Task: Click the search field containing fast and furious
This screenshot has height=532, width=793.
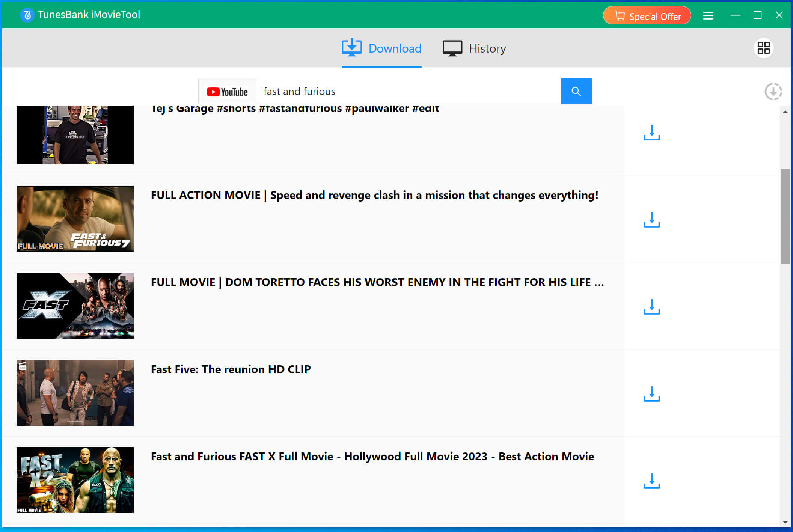Action: click(408, 91)
